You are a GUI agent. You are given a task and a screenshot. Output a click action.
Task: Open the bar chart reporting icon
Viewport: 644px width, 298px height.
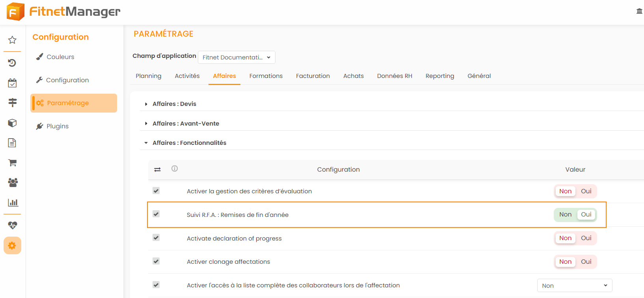[x=13, y=202]
